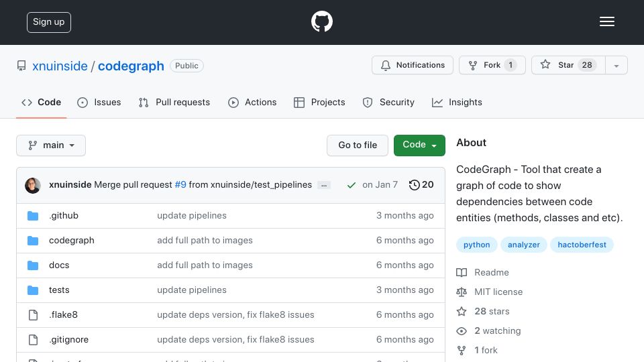The image size is (644, 362).
Task: Open the 28 stars link
Action: (x=483, y=311)
